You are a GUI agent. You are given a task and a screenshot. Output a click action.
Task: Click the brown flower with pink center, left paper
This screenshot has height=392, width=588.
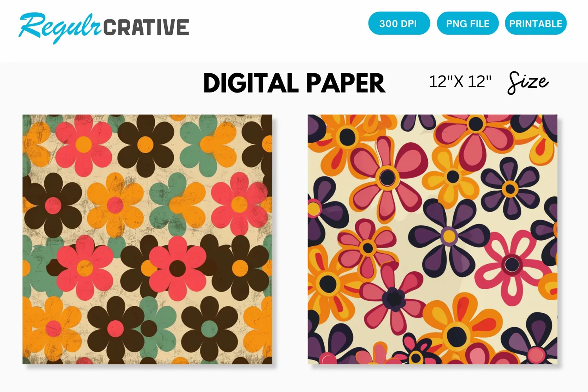[53, 205]
